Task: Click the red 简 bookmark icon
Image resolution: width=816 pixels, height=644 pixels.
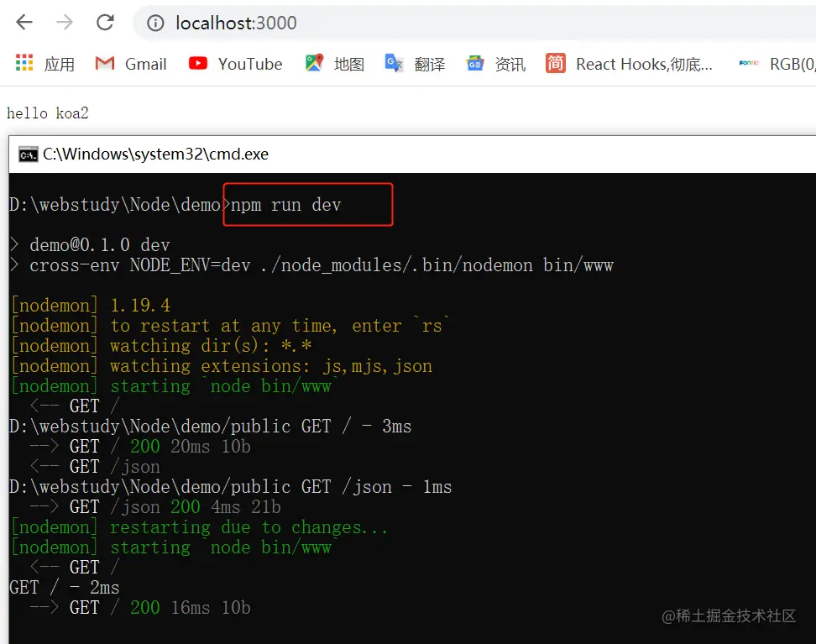Action: coord(555,63)
